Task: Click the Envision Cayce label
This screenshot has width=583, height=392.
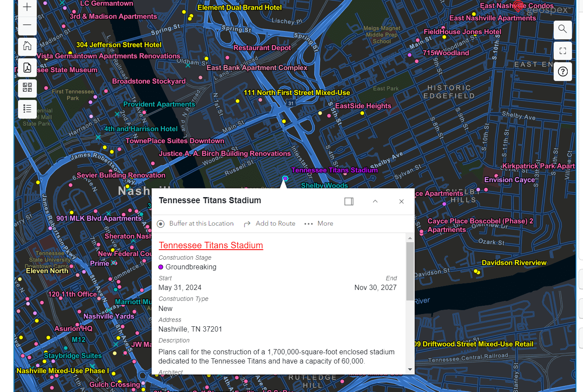Action: point(509,180)
